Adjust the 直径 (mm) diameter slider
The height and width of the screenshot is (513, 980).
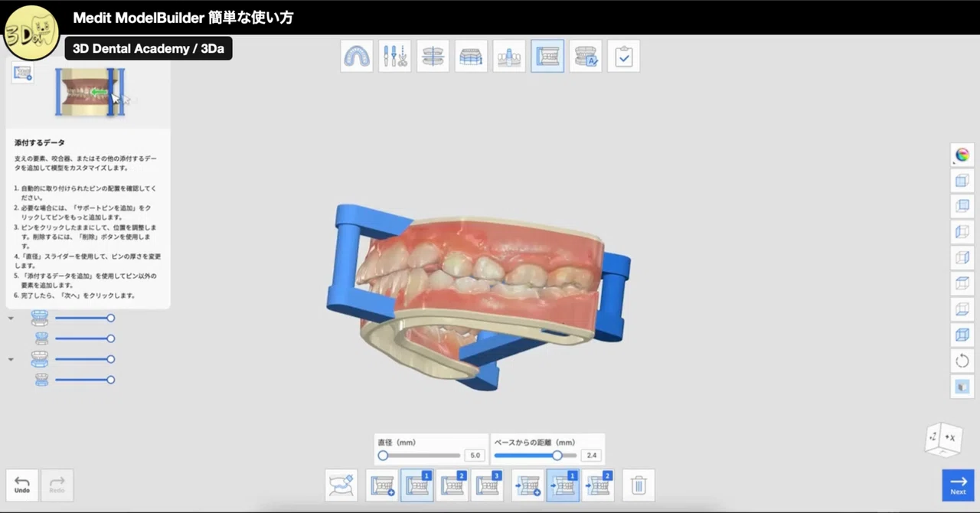pos(419,456)
